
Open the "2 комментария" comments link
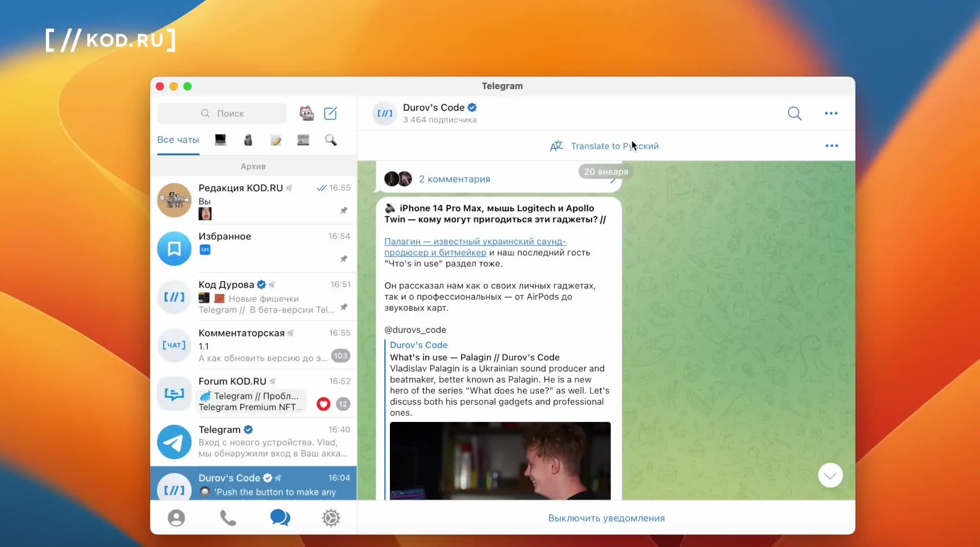tap(454, 179)
